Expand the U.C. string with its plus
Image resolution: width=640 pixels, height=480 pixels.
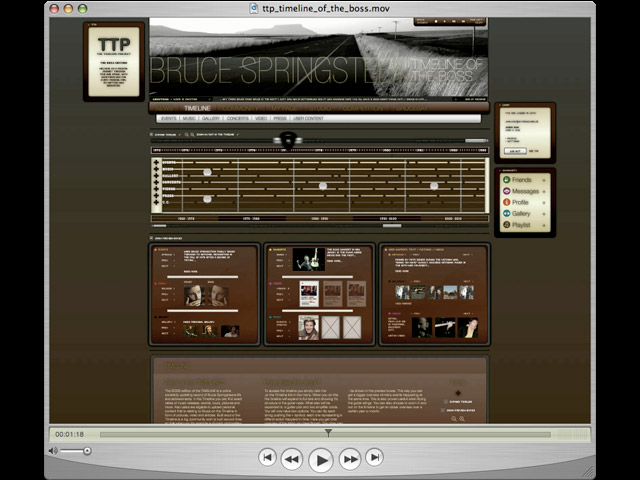pos(156,202)
